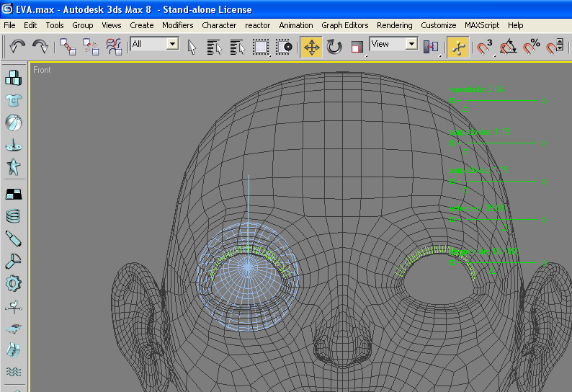This screenshot has width=572, height=392.
Task: Click the mandibula slider triangle handle
Action: pyautogui.click(x=466, y=110)
